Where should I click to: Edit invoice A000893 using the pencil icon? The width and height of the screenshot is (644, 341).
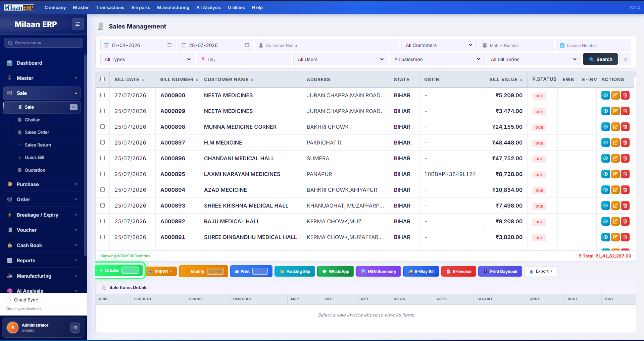(615, 206)
